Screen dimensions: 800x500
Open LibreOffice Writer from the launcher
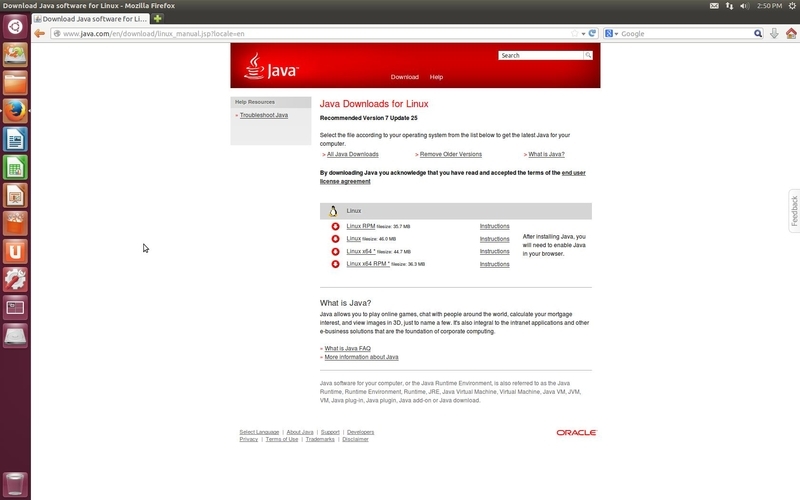[x=15, y=139]
